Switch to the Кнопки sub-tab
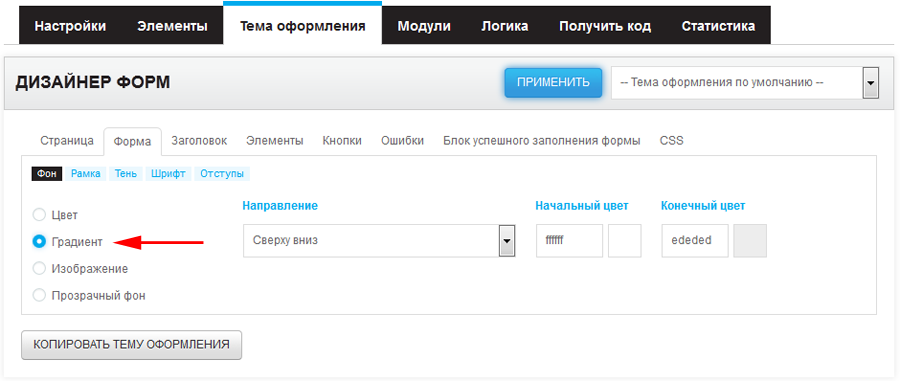900x381 pixels. (x=342, y=141)
